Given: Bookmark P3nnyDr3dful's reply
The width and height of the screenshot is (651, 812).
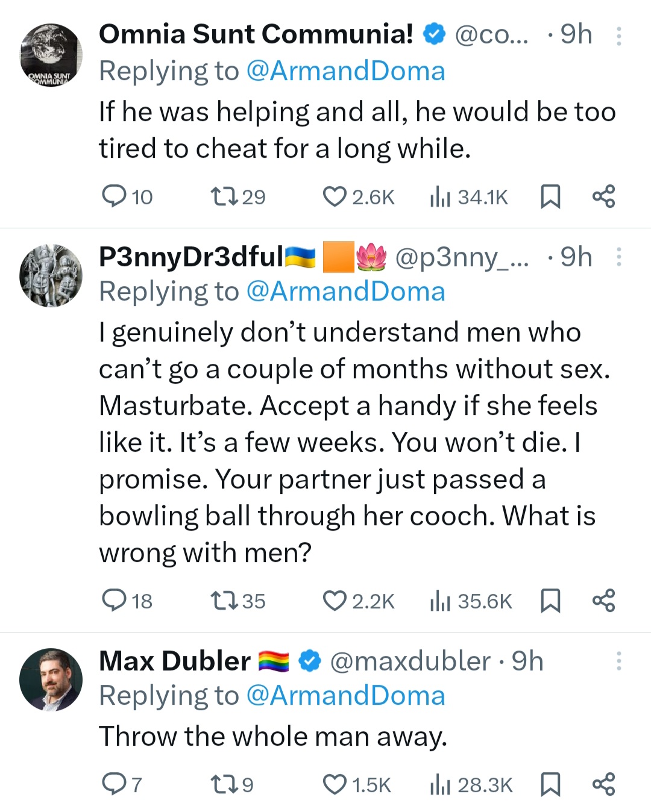Looking at the screenshot, I should point(550,601).
